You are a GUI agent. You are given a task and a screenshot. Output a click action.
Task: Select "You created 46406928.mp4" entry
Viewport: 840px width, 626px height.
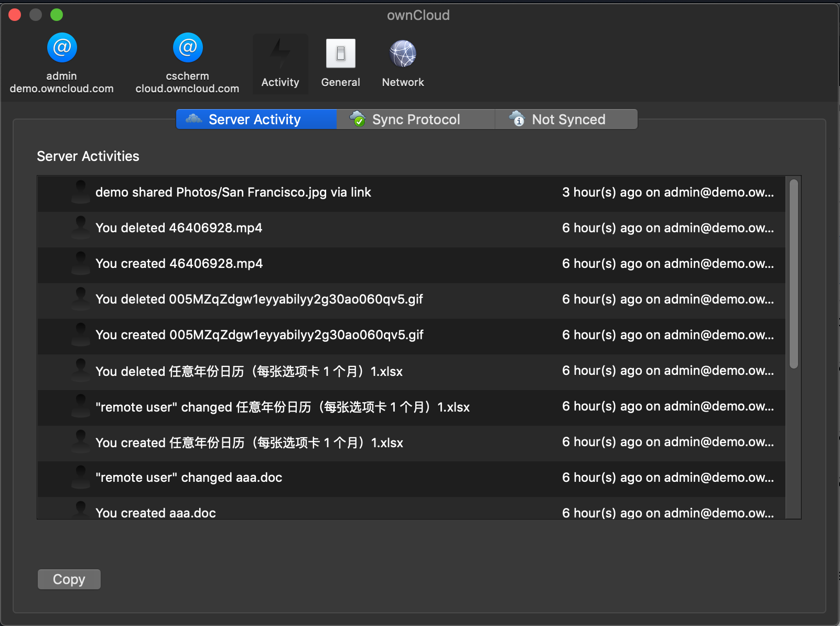coord(179,264)
